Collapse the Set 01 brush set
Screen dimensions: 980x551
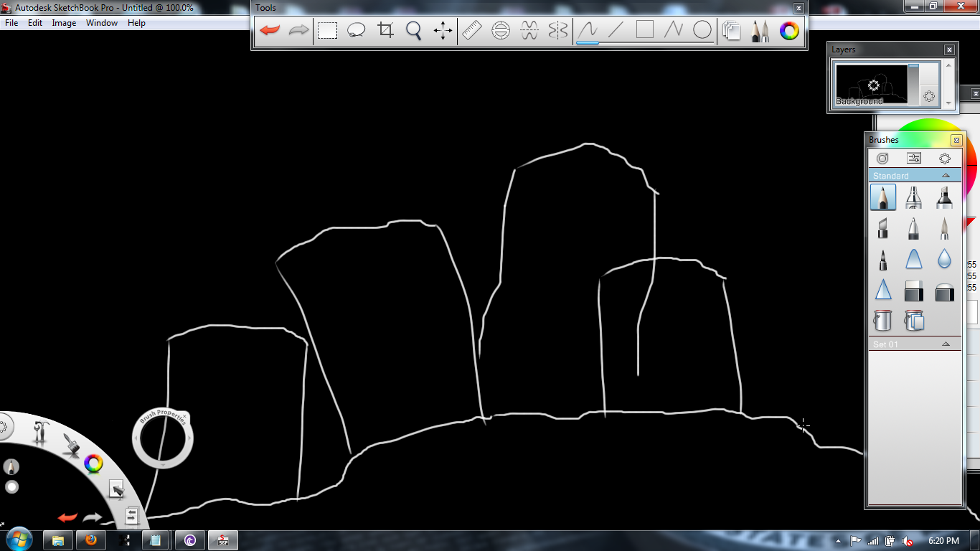coord(946,344)
